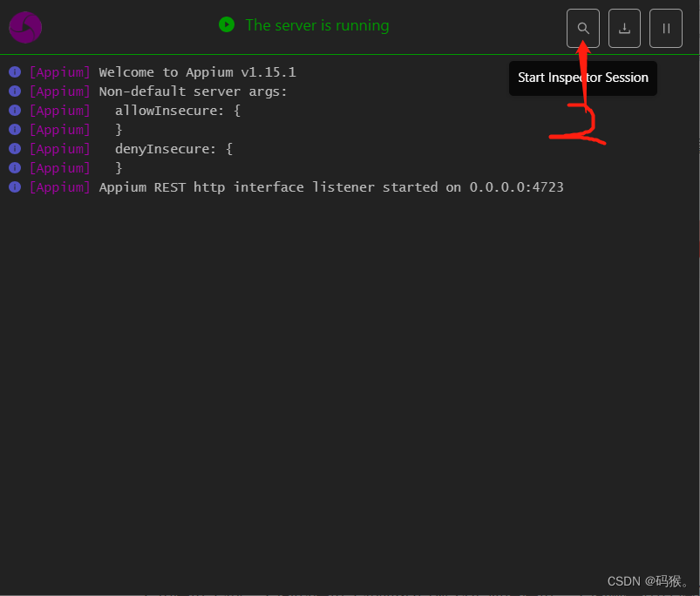700x596 pixels.
Task: Click the Non-default server args log text
Action: [192, 91]
